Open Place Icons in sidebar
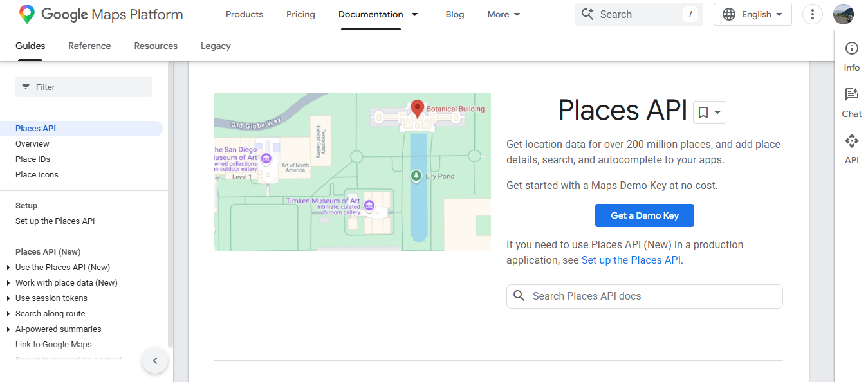 point(37,175)
